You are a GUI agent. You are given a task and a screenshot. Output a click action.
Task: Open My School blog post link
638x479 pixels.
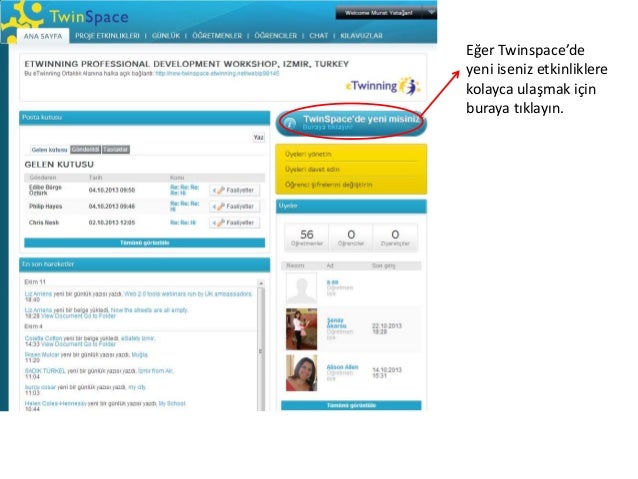pos(172,404)
